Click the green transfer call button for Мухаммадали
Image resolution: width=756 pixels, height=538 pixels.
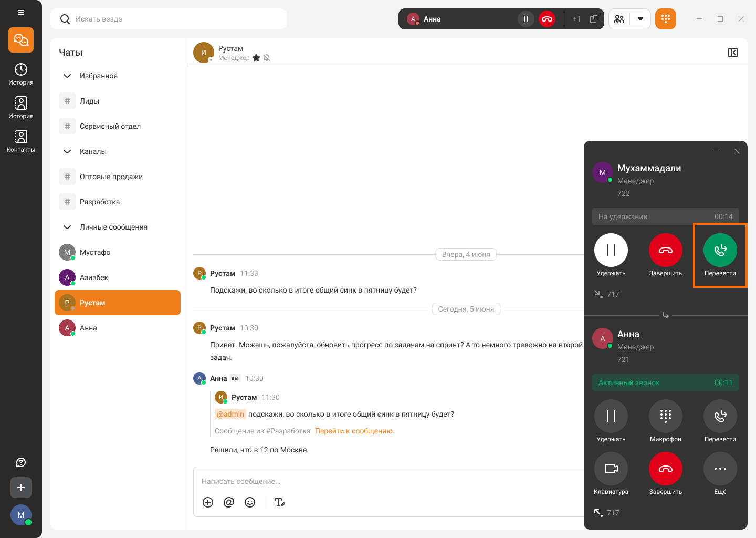coord(720,251)
